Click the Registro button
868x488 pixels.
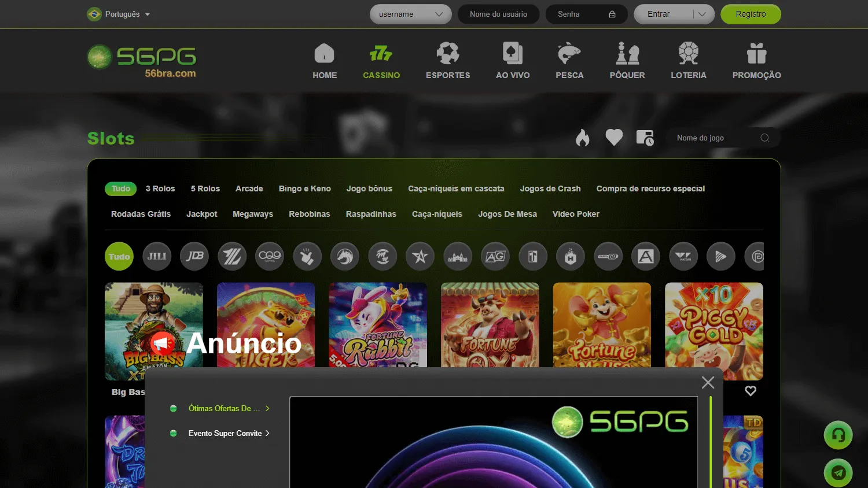[751, 14]
